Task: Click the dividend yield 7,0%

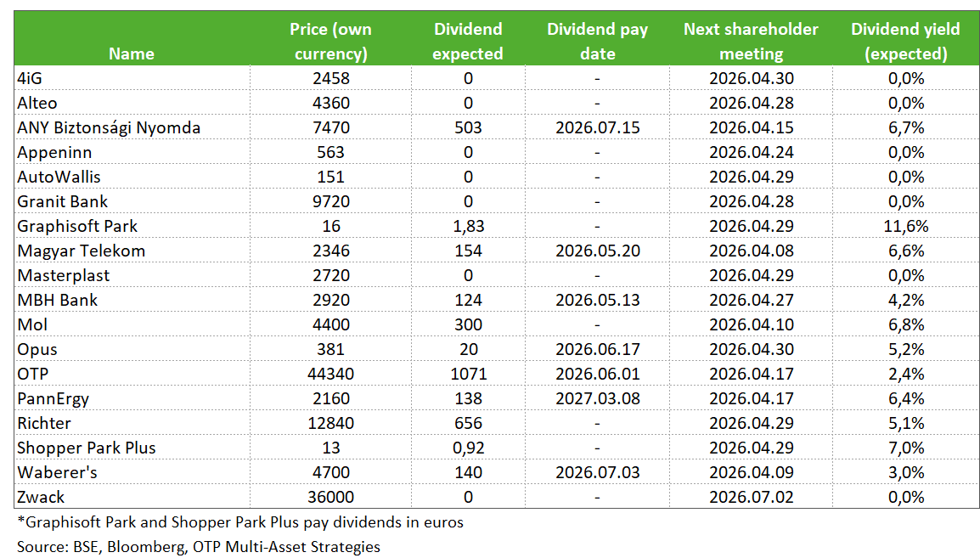Action: 905,448
